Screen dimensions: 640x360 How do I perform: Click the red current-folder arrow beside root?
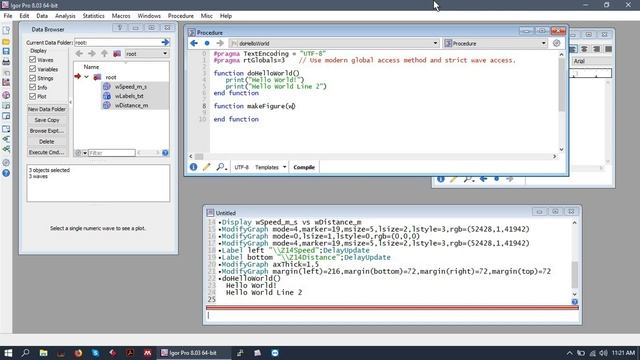pos(78,76)
